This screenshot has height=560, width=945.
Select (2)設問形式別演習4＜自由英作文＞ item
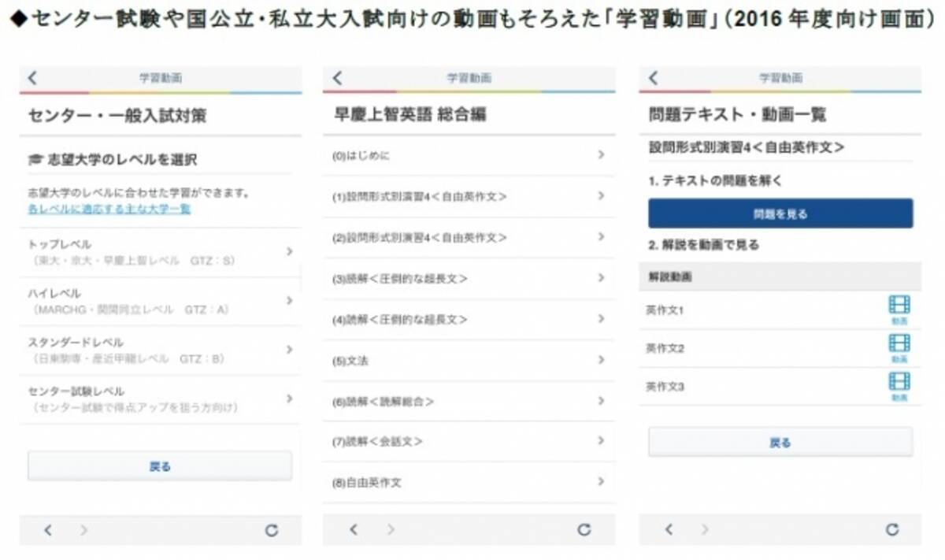pos(469,237)
